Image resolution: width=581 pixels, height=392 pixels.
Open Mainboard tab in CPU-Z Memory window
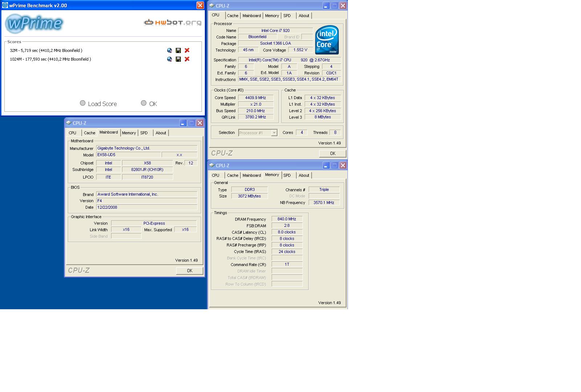252,175
